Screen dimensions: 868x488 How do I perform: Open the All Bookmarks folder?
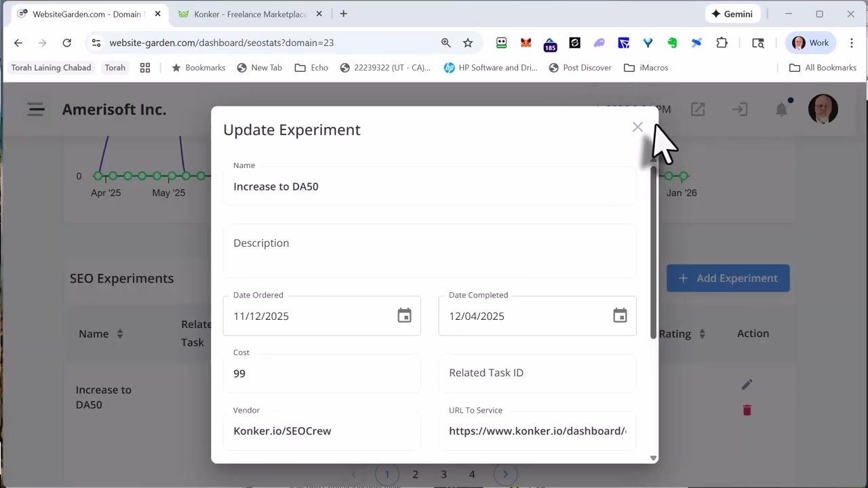tap(823, 68)
